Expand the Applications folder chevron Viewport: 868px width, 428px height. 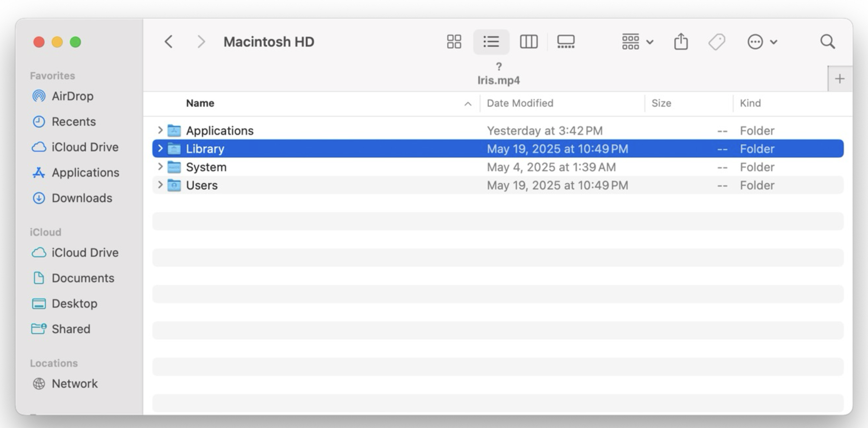click(160, 130)
